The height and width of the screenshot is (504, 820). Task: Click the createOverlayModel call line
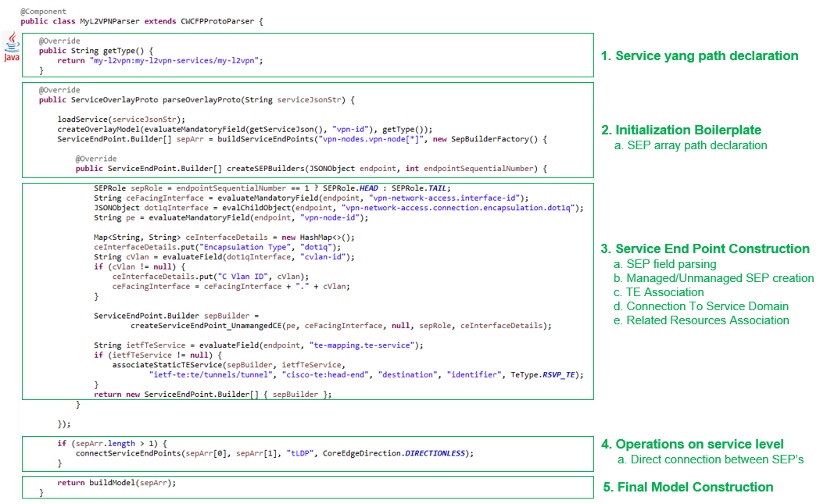tap(245, 130)
